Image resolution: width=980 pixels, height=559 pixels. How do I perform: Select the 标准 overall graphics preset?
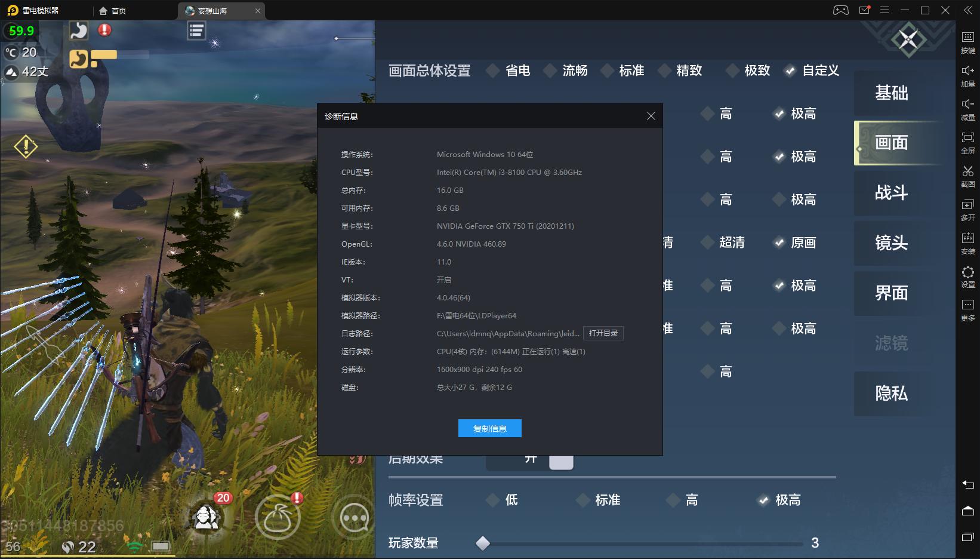point(622,70)
